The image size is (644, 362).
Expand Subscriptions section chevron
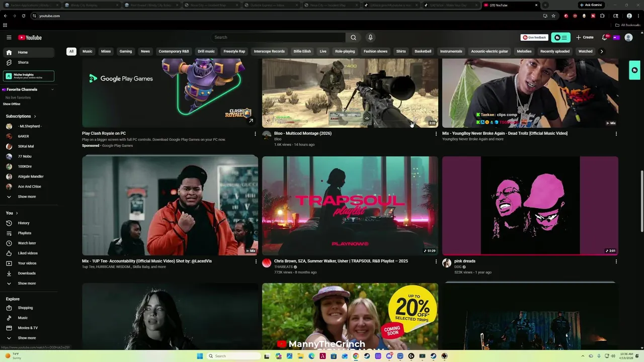pyautogui.click(x=34, y=116)
